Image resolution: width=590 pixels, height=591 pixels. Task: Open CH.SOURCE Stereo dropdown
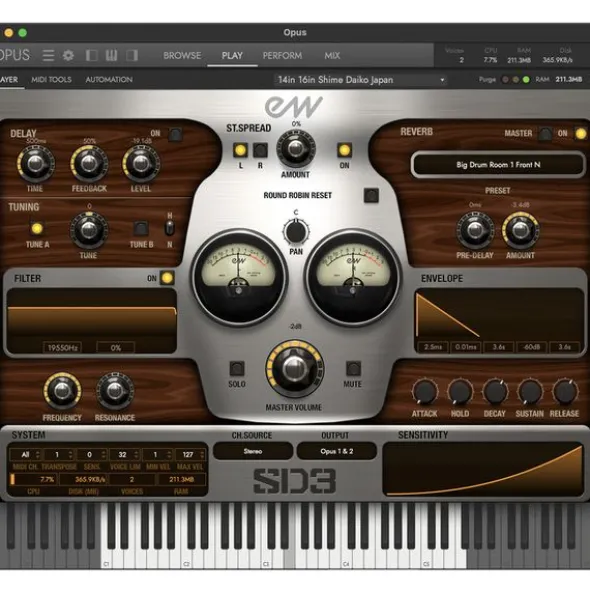tap(253, 451)
